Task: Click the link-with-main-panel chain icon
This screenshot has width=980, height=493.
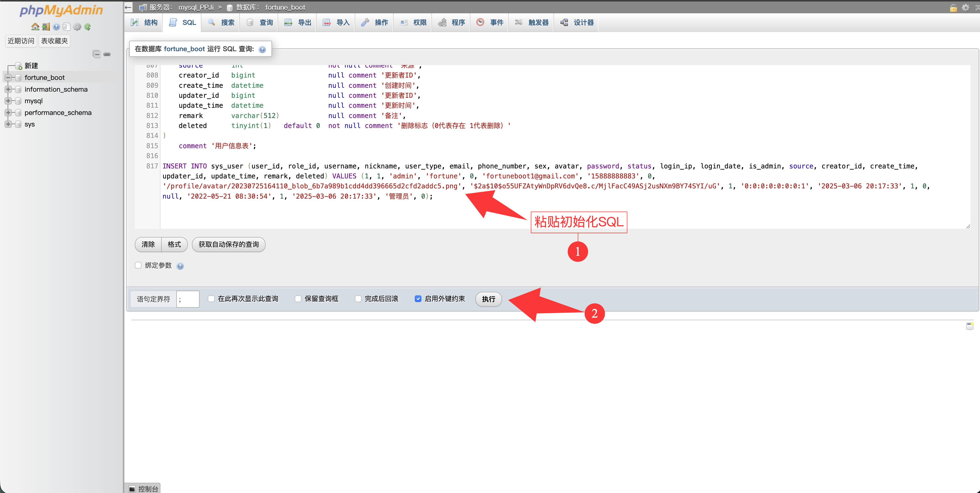Action: pyautogui.click(x=107, y=54)
